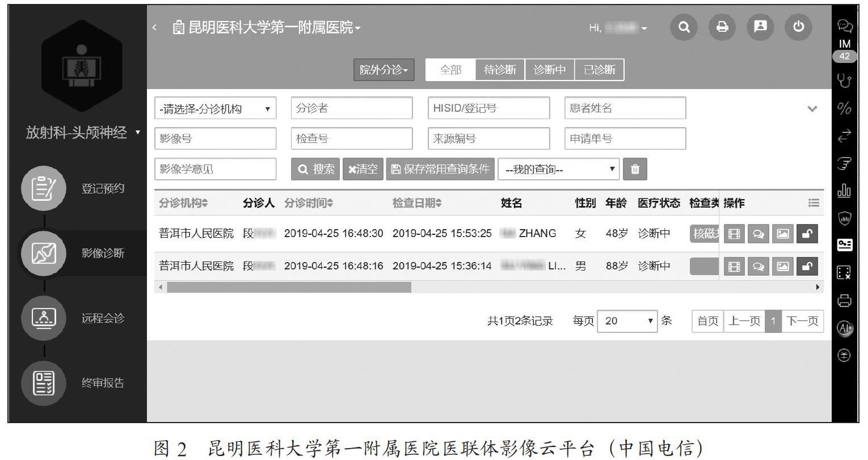The height and width of the screenshot is (460, 868).
Task: Click the yen currency icon in right sidebar
Action: click(845, 355)
